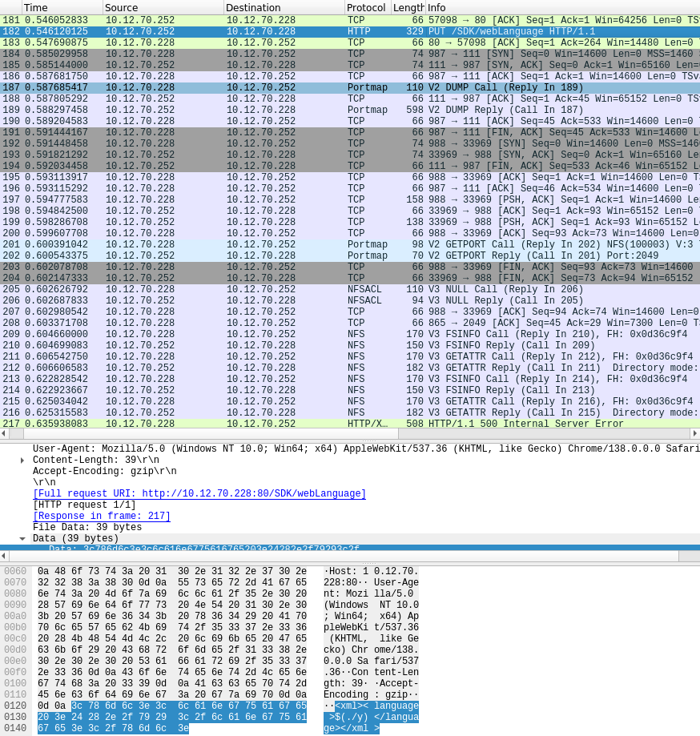
Task: Sort packets by the Protocol column
Action: point(366,7)
